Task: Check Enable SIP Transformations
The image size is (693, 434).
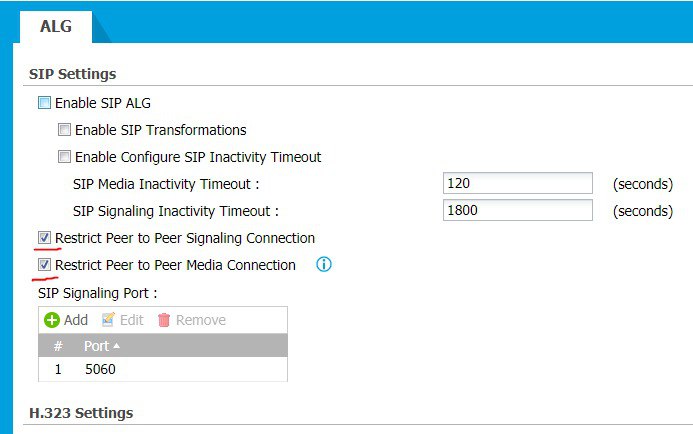Action: point(64,130)
